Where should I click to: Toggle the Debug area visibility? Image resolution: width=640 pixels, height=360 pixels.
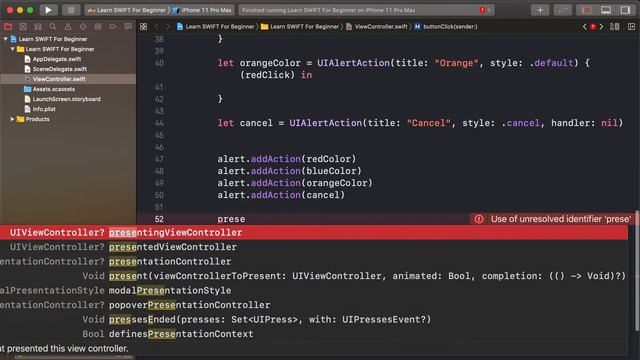pos(606,10)
